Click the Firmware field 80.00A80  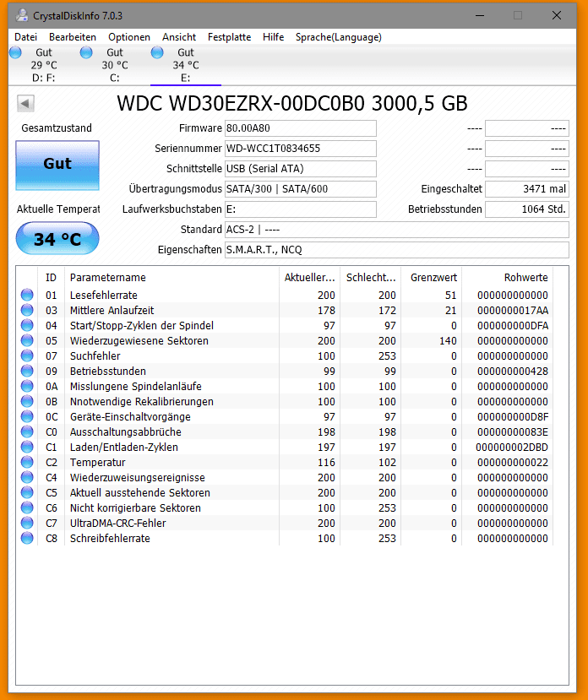[x=300, y=128]
